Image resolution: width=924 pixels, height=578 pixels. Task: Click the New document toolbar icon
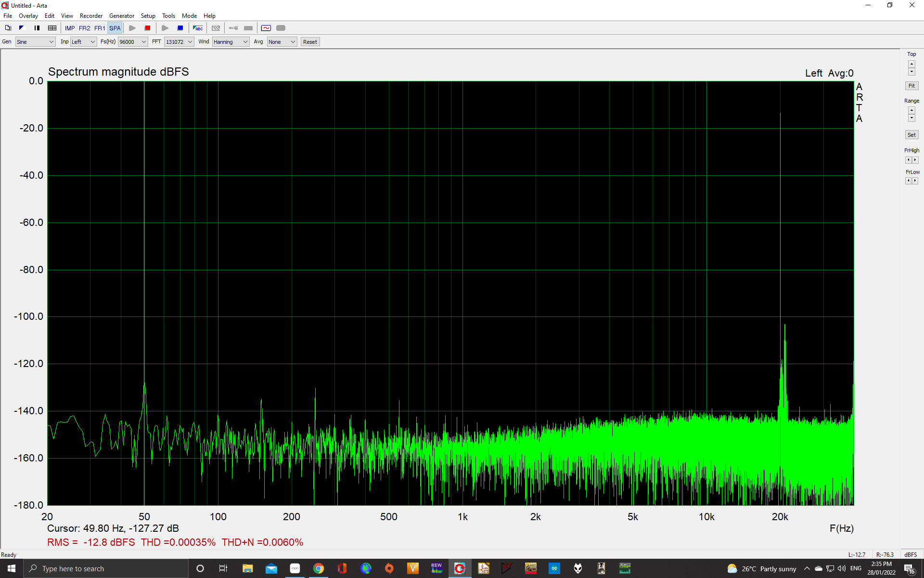[x=8, y=28]
